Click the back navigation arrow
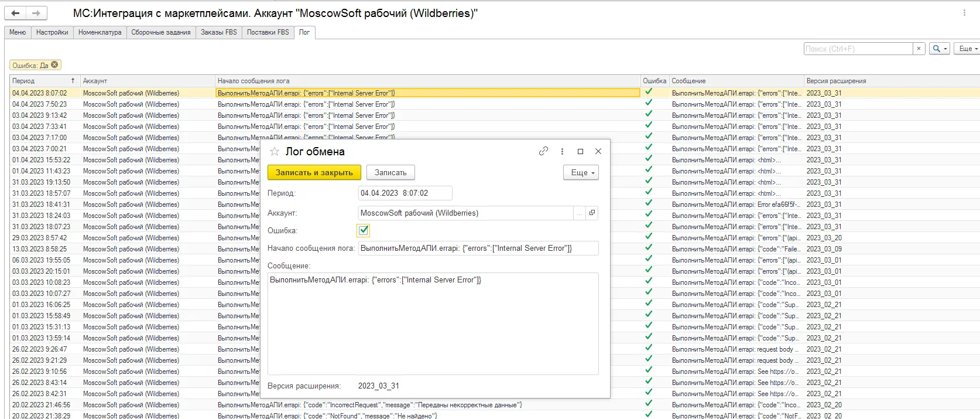Viewport: 980px width, 419px height. pyautogui.click(x=16, y=13)
